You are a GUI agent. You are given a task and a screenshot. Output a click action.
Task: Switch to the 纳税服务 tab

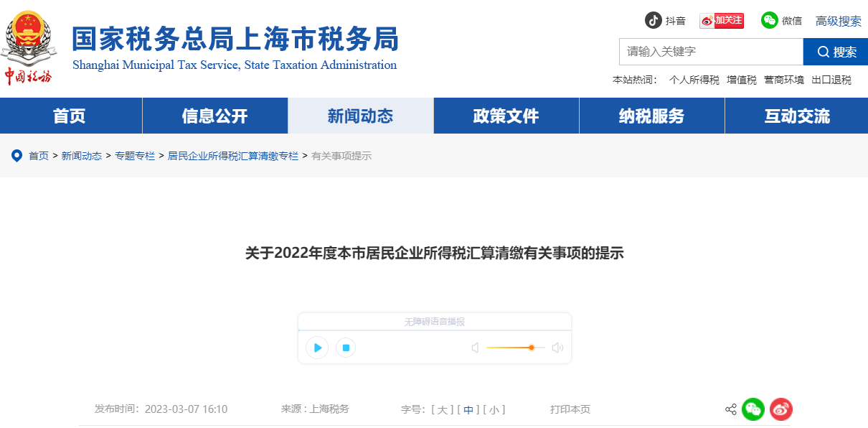pyautogui.click(x=651, y=116)
